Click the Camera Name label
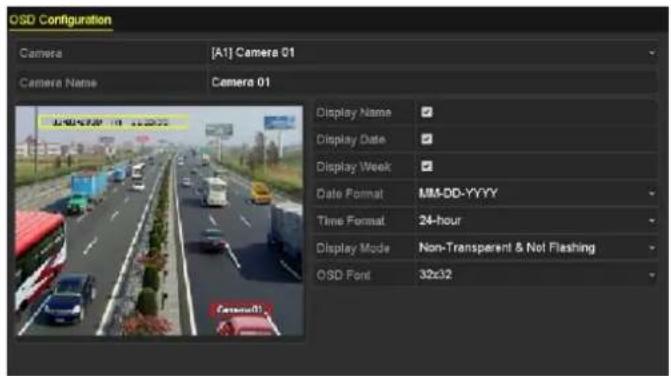671x376 pixels. point(58,83)
